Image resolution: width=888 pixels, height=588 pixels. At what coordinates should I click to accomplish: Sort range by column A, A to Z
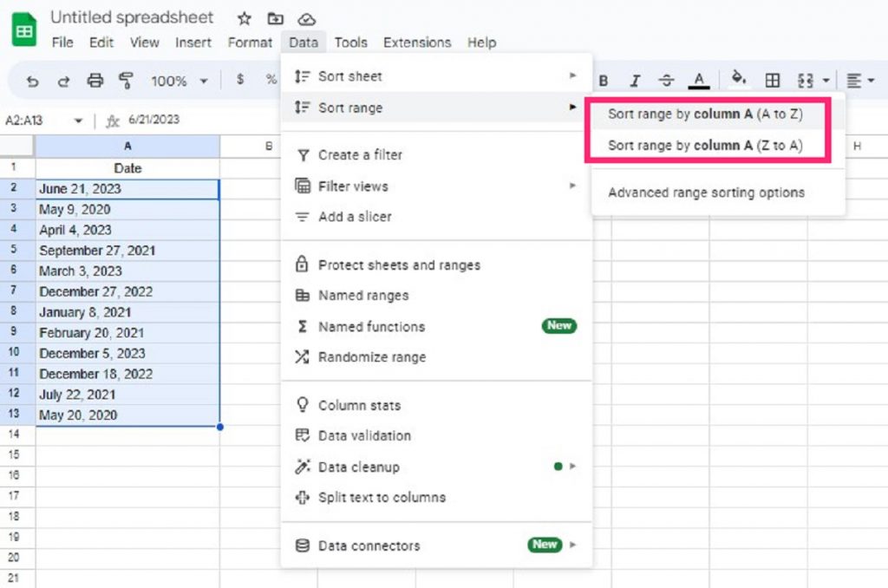(x=706, y=114)
